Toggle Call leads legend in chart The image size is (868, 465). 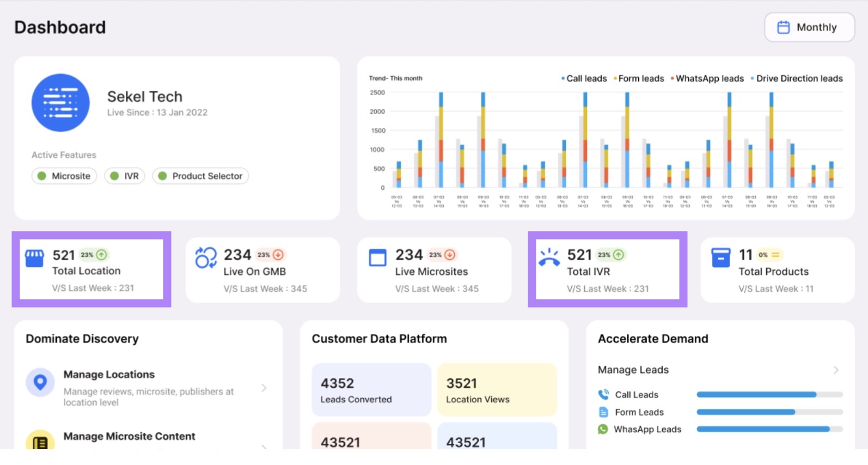click(x=584, y=78)
